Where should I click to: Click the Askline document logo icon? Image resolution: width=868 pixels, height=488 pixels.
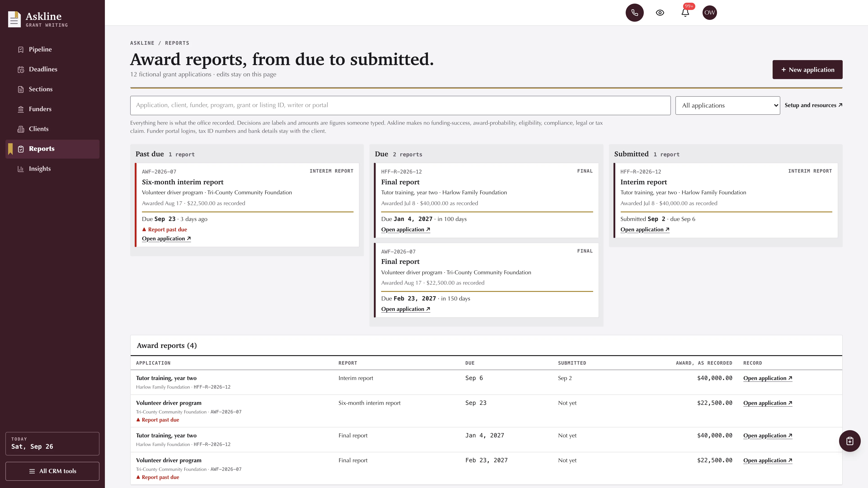pos(14,19)
